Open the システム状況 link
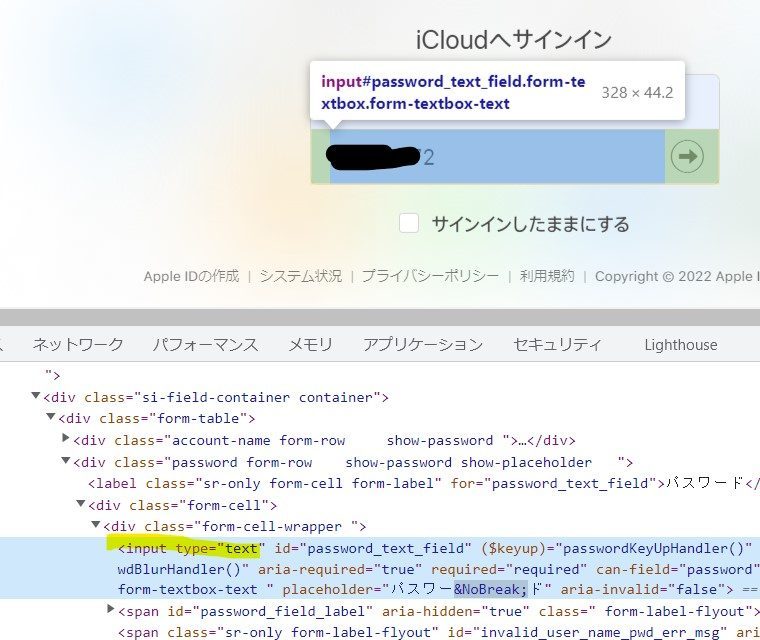Image resolution: width=760 pixels, height=640 pixels. tap(301, 276)
